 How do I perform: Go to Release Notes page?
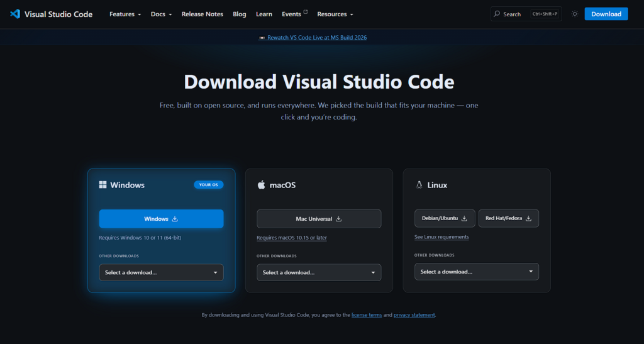(x=202, y=14)
